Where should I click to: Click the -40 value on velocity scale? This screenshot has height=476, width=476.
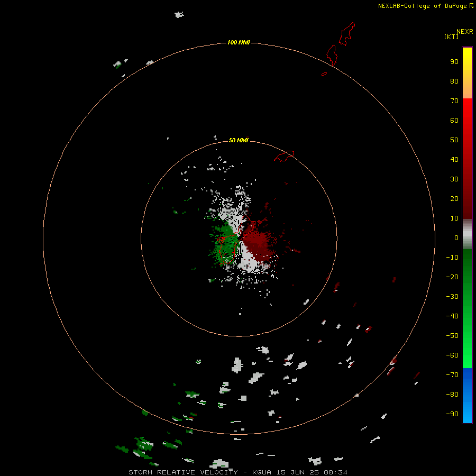pos(452,316)
